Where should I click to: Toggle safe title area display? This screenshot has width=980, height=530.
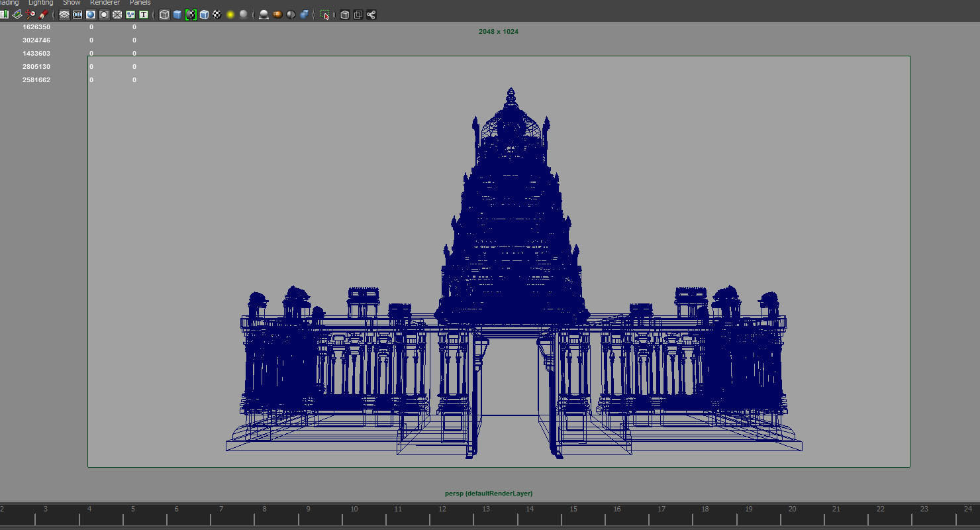tap(144, 15)
